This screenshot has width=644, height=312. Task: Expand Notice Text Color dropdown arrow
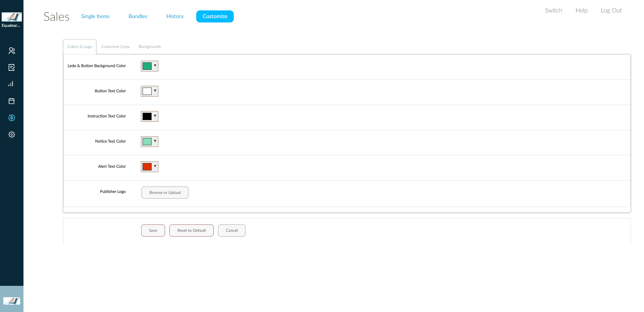click(155, 141)
